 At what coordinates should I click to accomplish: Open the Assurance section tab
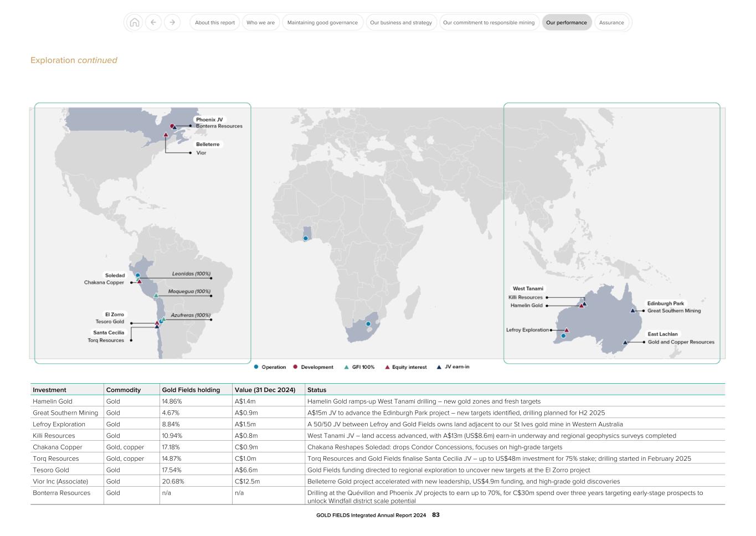(x=611, y=22)
